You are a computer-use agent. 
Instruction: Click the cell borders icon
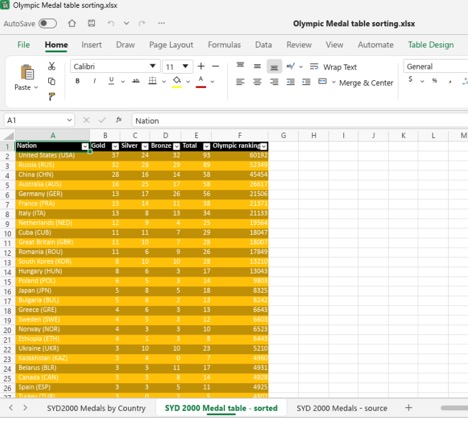tap(152, 81)
